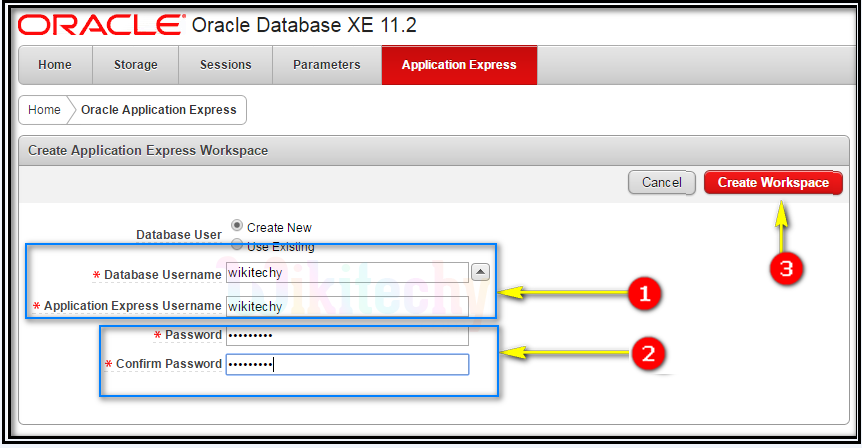
Task: Focus the Database Username field
Action: (x=346, y=273)
